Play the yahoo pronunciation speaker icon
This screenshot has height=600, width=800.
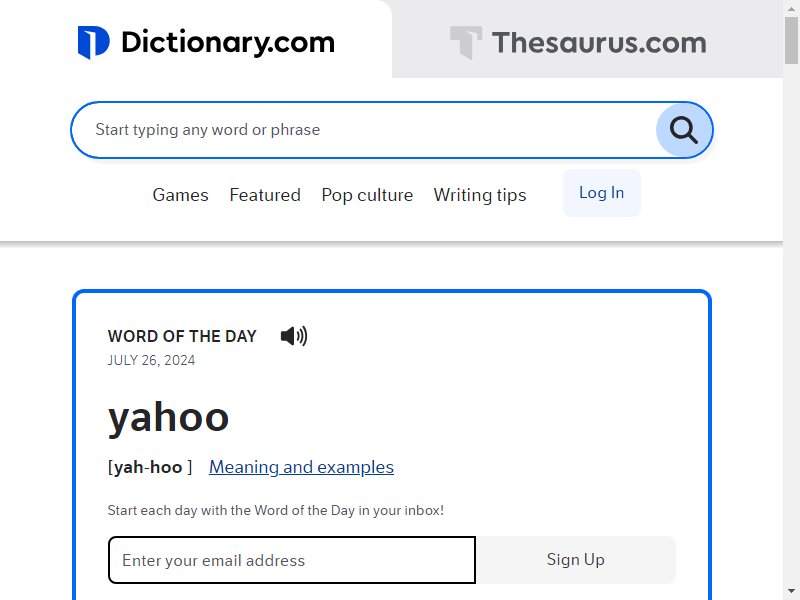pyautogui.click(x=294, y=336)
